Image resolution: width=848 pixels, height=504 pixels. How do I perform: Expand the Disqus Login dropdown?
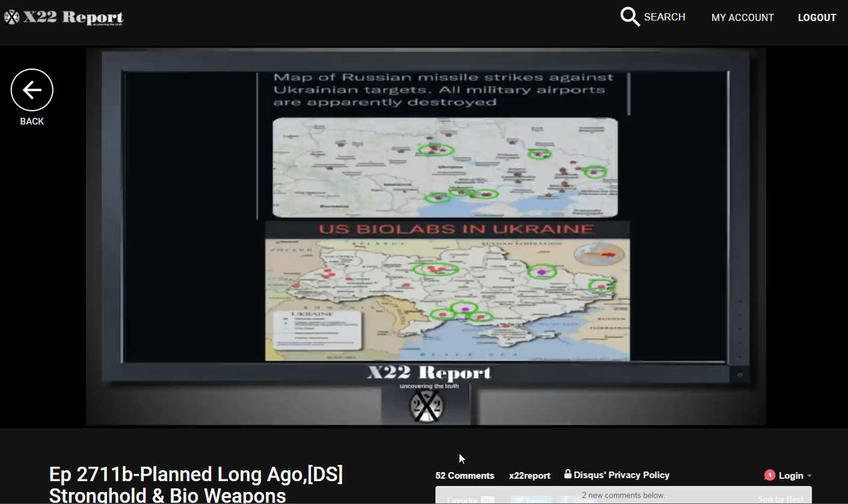(795, 476)
